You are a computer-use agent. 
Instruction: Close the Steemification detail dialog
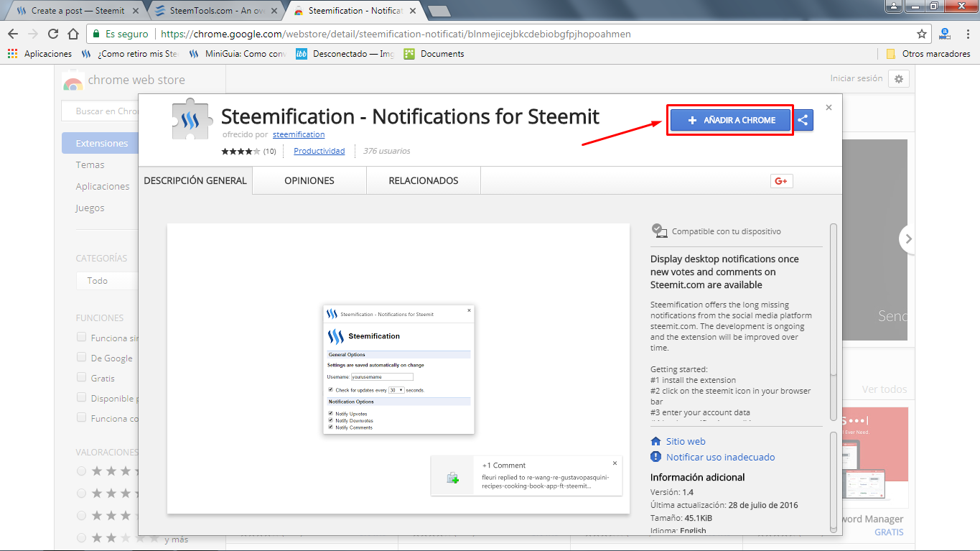829,107
